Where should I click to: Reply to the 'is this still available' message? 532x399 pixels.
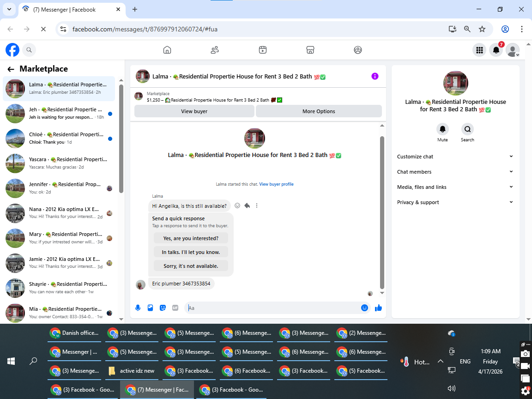point(247,206)
